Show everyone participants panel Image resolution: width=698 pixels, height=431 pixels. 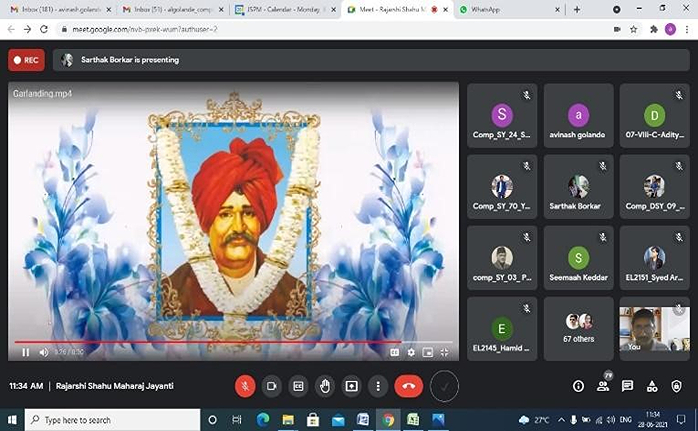(x=603, y=385)
